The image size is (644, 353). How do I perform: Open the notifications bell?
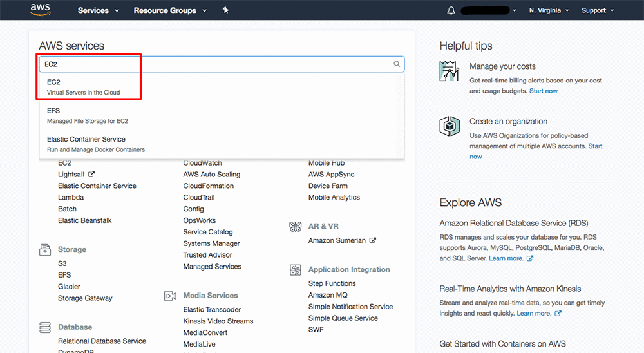(451, 10)
